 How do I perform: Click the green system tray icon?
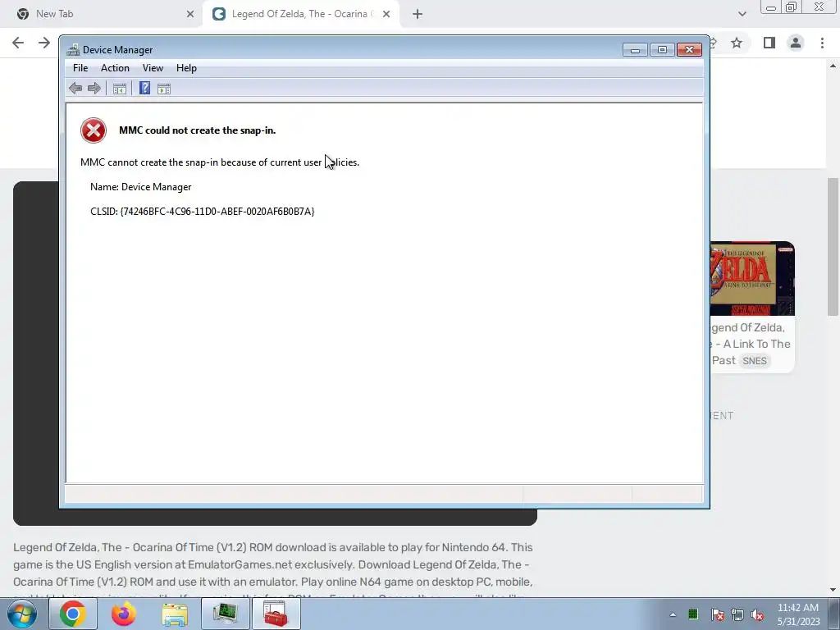(692, 614)
